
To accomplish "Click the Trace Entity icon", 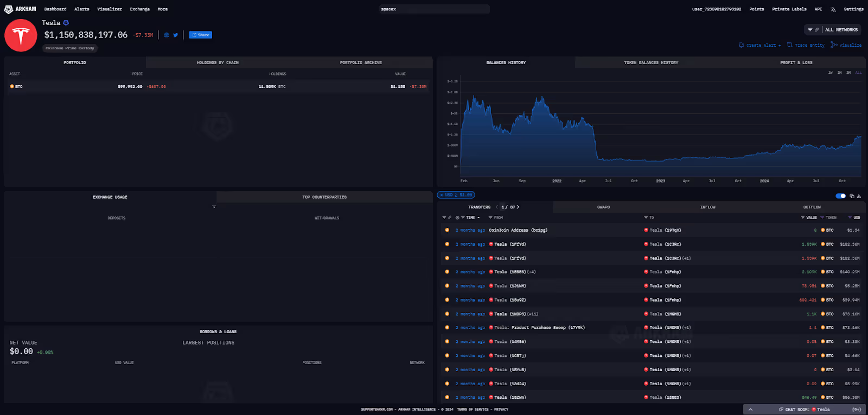I will click(x=790, y=45).
